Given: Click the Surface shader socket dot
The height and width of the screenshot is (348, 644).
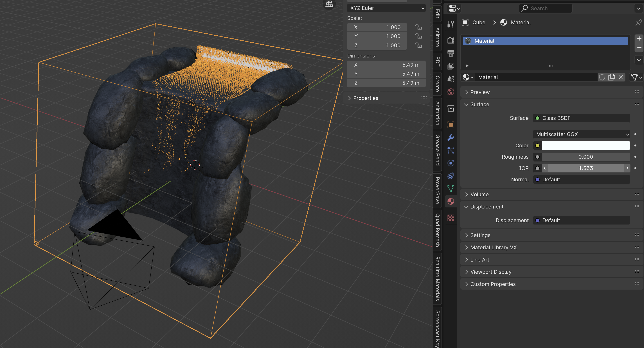Looking at the screenshot, I should click(x=537, y=118).
